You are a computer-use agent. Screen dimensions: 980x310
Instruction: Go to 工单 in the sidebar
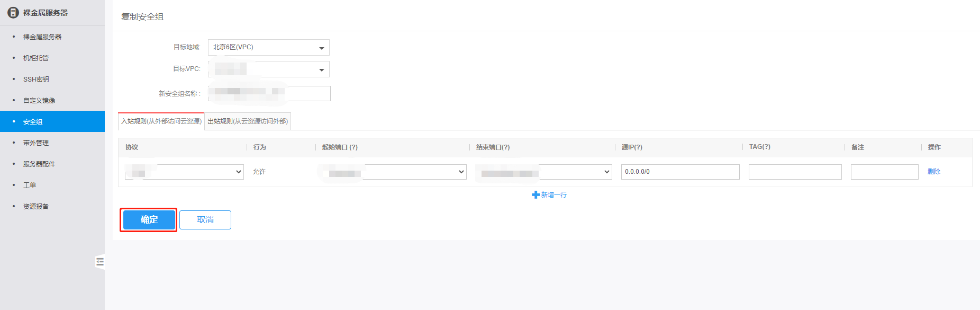coord(30,185)
